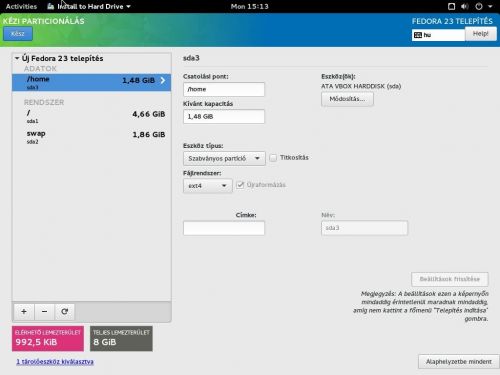The width and height of the screenshot is (500, 375).
Task: Click the clock Mon 15:13 in top bar
Action: [x=249, y=6]
